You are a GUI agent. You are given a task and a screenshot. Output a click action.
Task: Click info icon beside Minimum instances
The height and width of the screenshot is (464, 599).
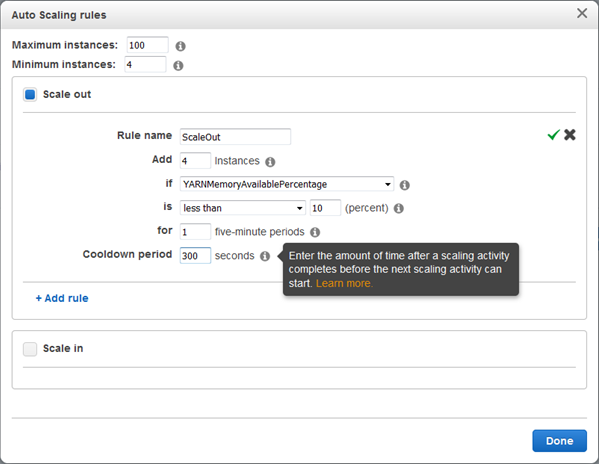click(178, 66)
